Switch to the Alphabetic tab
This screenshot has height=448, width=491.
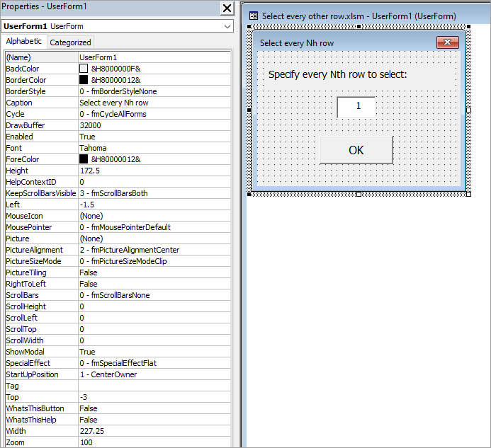(25, 42)
